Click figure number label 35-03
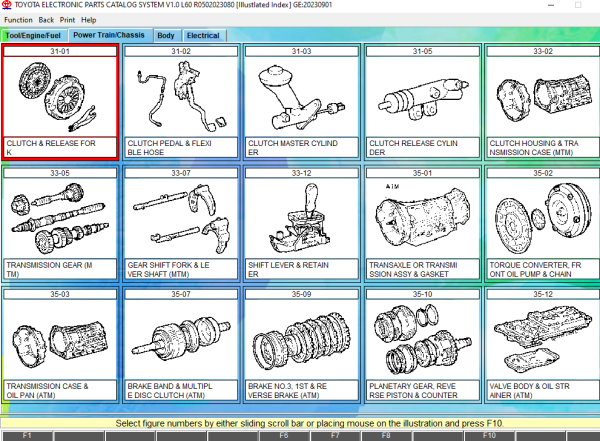Screen dimensions: 600x441 (x=60, y=294)
